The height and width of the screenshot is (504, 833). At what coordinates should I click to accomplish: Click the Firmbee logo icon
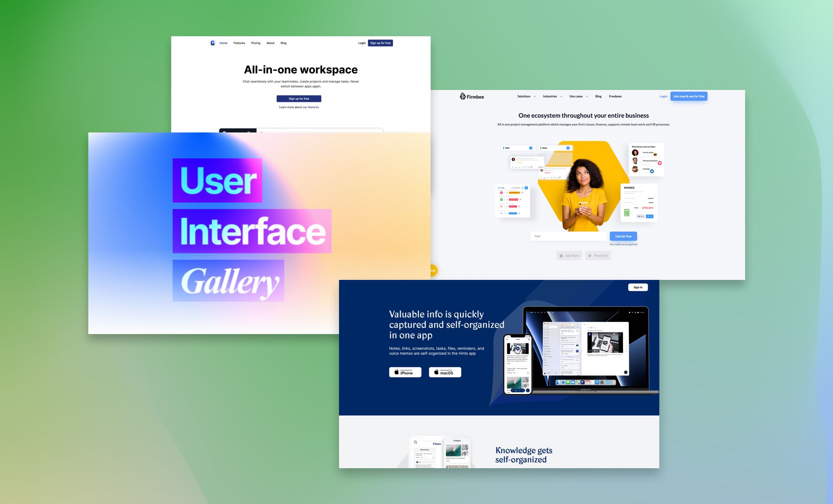pyautogui.click(x=463, y=96)
